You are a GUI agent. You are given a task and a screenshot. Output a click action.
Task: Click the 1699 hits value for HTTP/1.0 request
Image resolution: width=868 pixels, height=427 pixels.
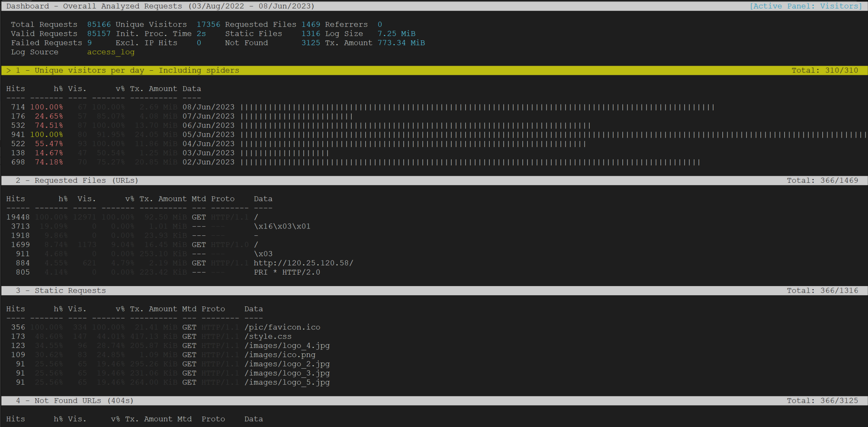point(20,245)
